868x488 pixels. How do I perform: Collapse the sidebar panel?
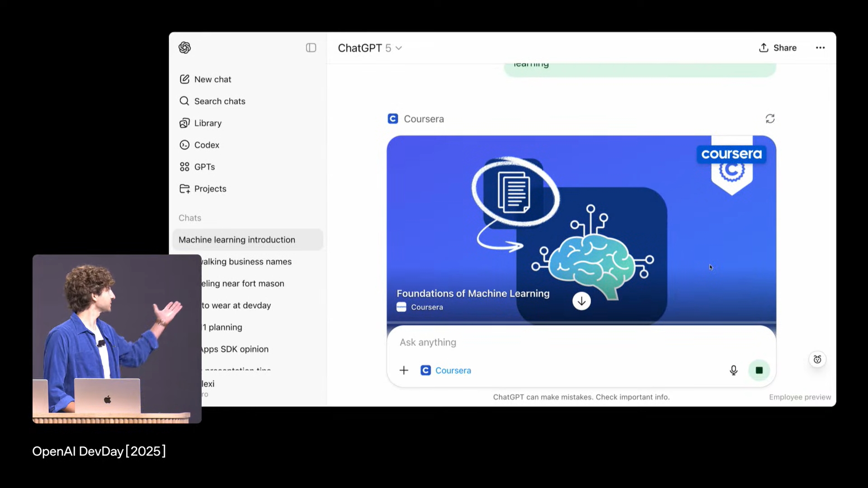pyautogui.click(x=311, y=47)
